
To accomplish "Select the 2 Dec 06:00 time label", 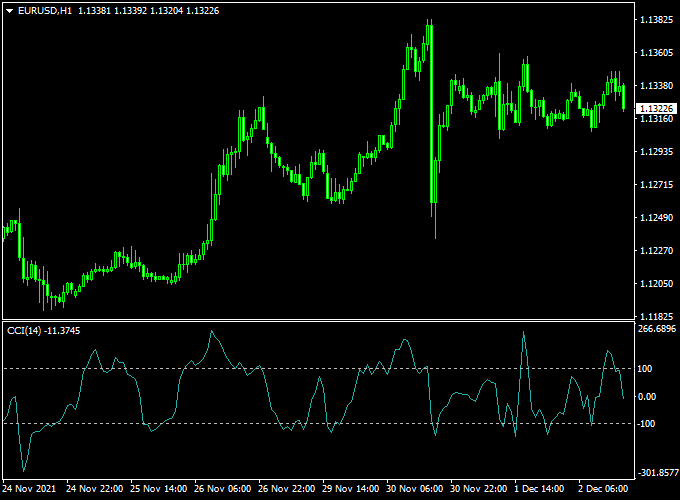I will pos(603,489).
